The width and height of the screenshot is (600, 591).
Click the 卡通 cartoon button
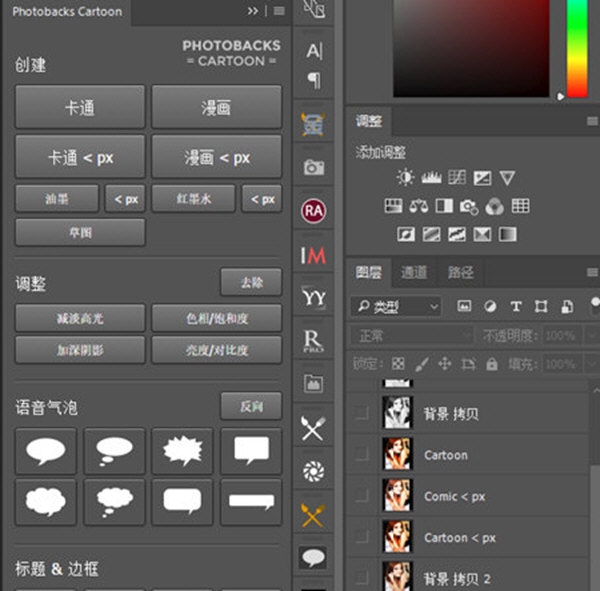(x=80, y=107)
